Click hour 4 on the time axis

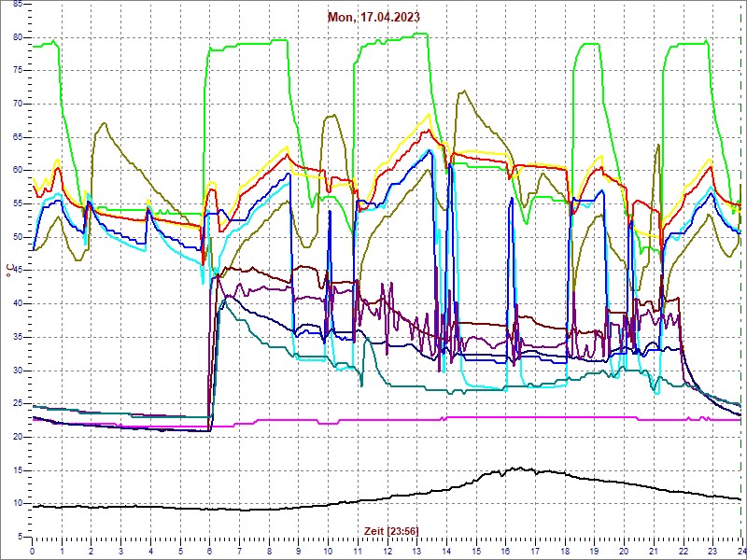click(150, 552)
